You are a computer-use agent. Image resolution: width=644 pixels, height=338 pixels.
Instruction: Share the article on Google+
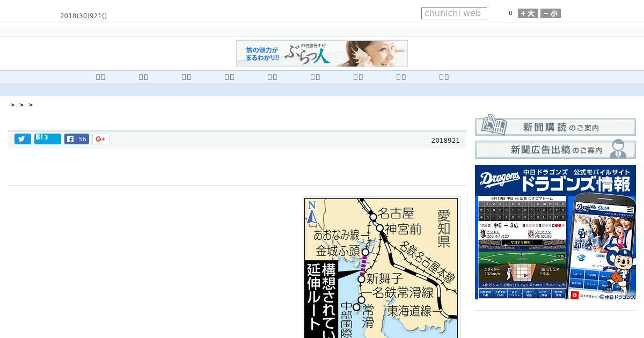[101, 139]
